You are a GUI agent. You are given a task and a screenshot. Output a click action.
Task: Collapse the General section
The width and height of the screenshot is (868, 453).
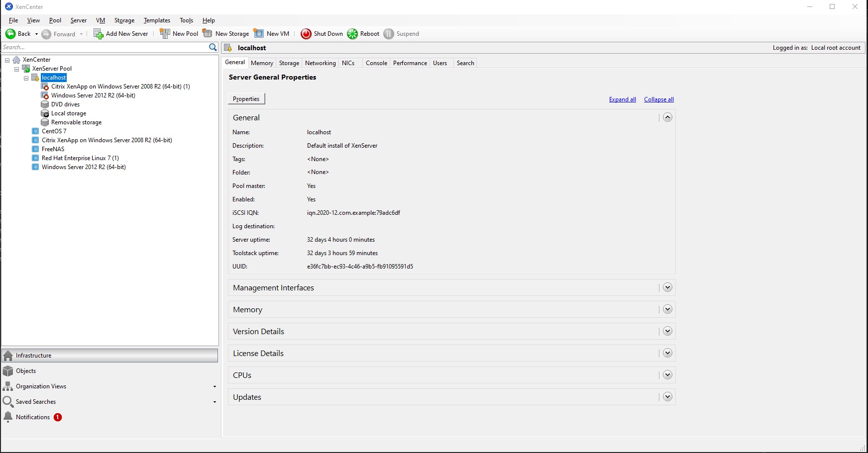[668, 117]
